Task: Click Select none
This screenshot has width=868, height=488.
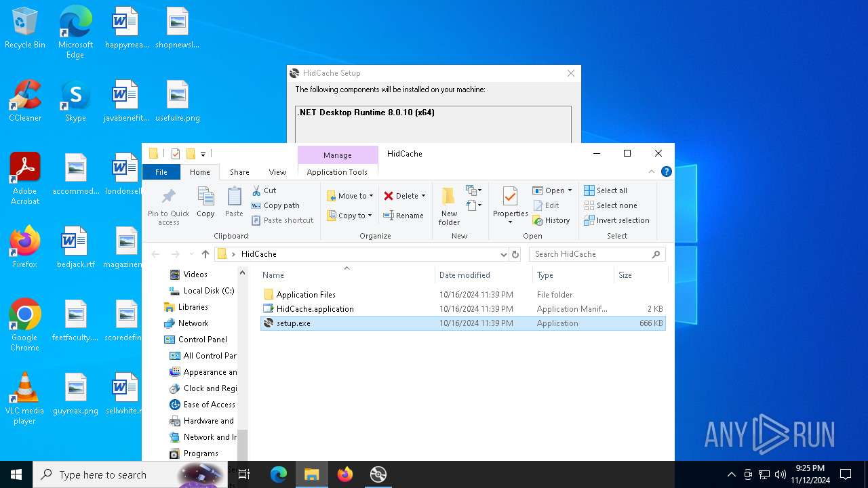Action: pyautogui.click(x=610, y=205)
